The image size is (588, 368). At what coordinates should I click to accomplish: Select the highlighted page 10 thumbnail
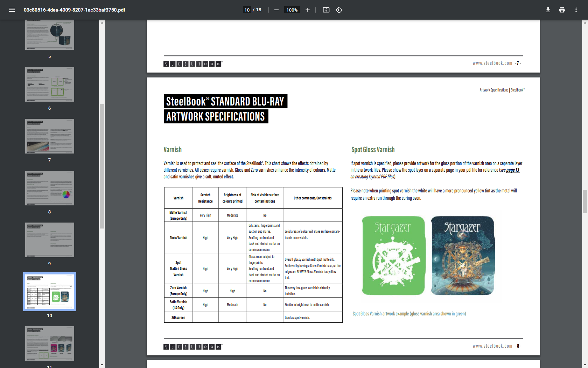50,292
